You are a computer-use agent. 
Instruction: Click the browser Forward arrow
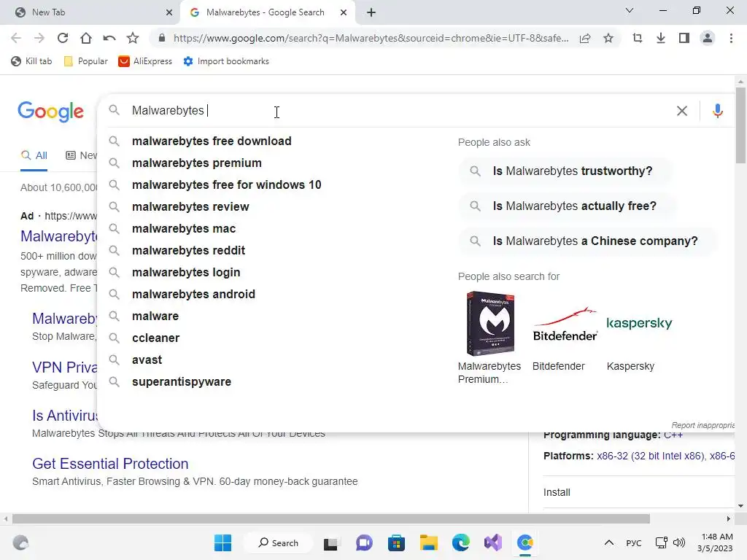39,38
